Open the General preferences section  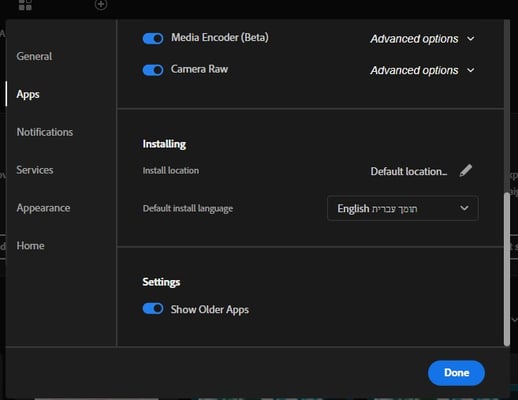point(34,56)
